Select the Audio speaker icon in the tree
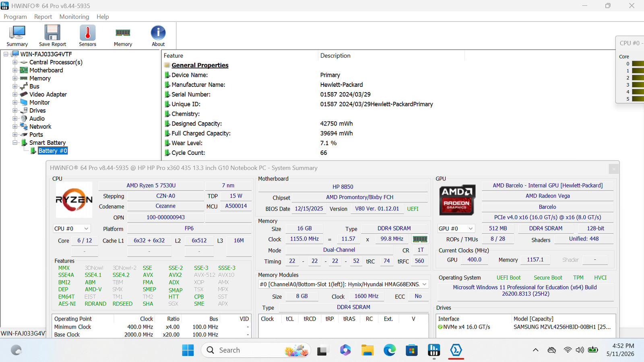The height and width of the screenshot is (362, 644). tap(24, 118)
